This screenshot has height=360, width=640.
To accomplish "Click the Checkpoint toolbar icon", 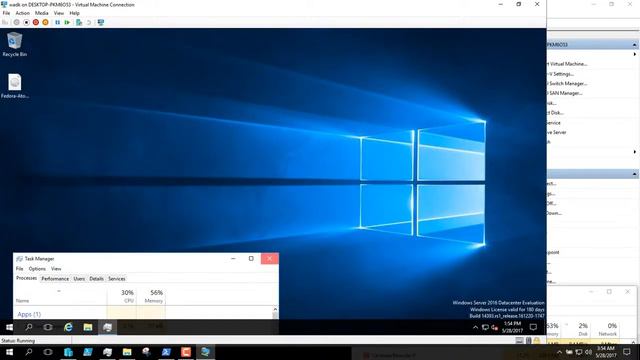I will 79,22.
